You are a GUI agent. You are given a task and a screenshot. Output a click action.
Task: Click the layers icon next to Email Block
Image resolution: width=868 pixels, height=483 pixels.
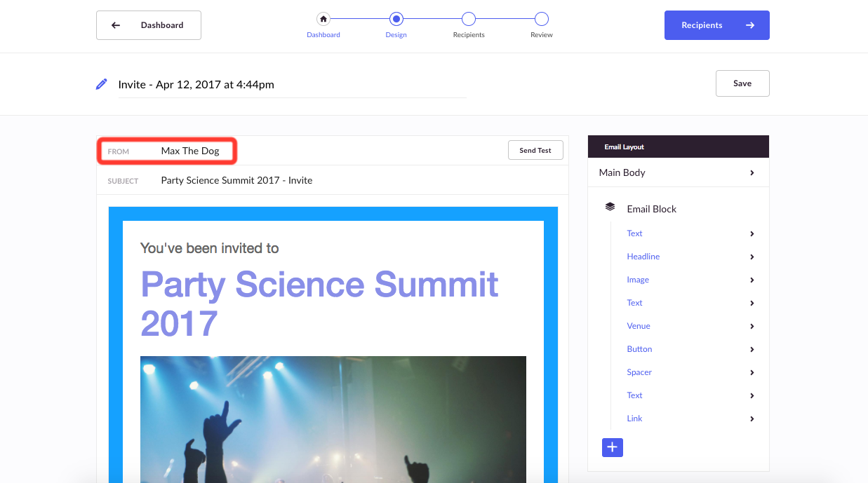coord(610,208)
